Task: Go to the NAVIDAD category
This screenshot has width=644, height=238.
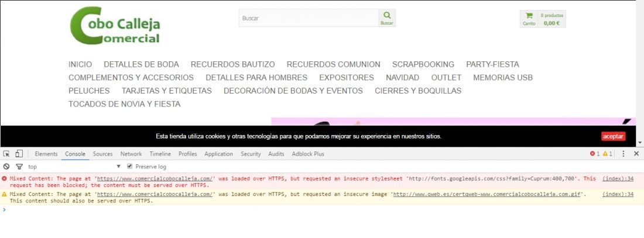Action: (403, 78)
